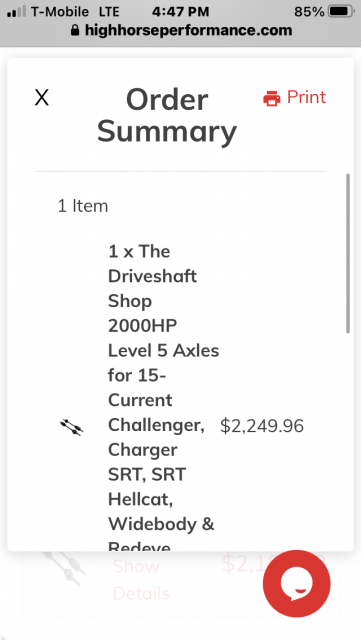
Task: Click the order summary vertical scrollbar
Action: pos(348,253)
